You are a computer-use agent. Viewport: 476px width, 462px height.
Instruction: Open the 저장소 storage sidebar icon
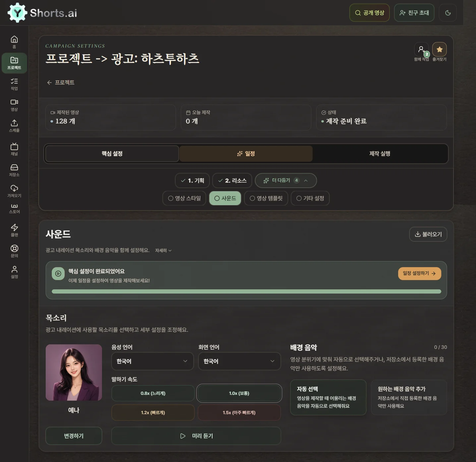coord(14,170)
